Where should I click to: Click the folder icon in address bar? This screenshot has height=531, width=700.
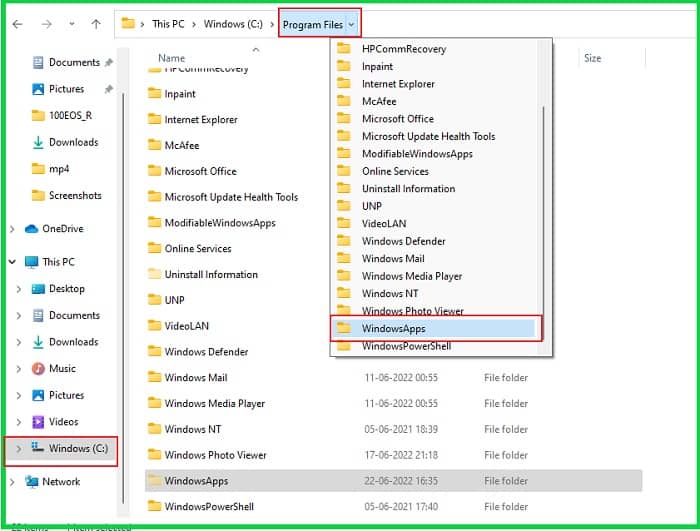[128, 23]
